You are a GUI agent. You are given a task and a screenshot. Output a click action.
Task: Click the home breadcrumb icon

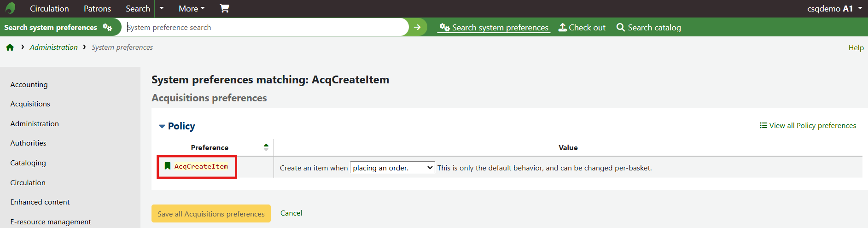[x=10, y=47]
